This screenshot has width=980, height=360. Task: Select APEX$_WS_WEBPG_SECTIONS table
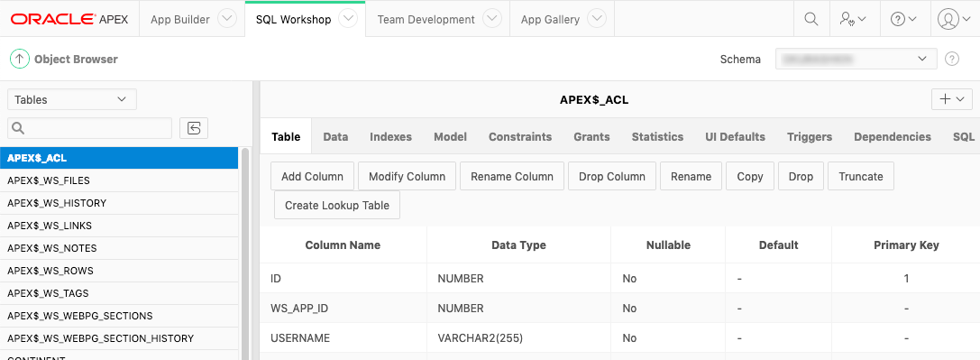tap(119, 316)
